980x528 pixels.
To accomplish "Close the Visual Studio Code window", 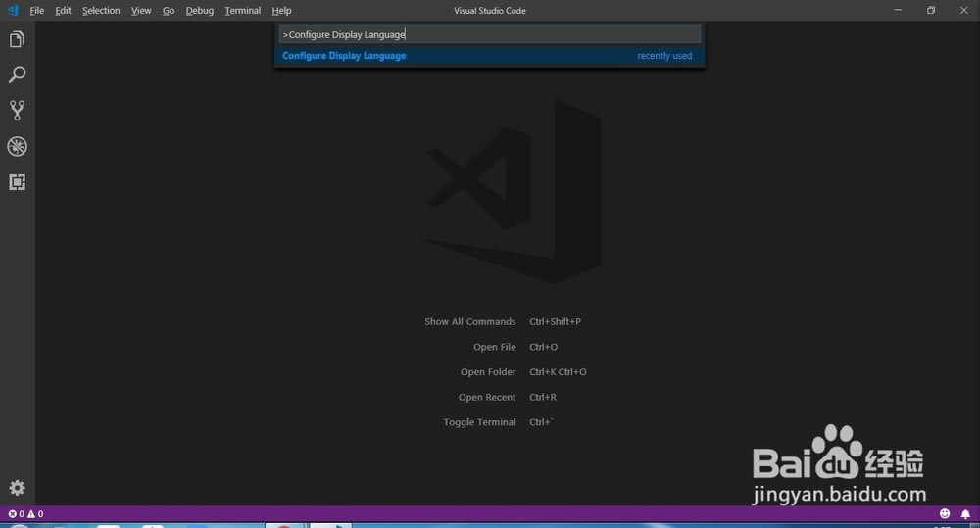I will tap(963, 10).
